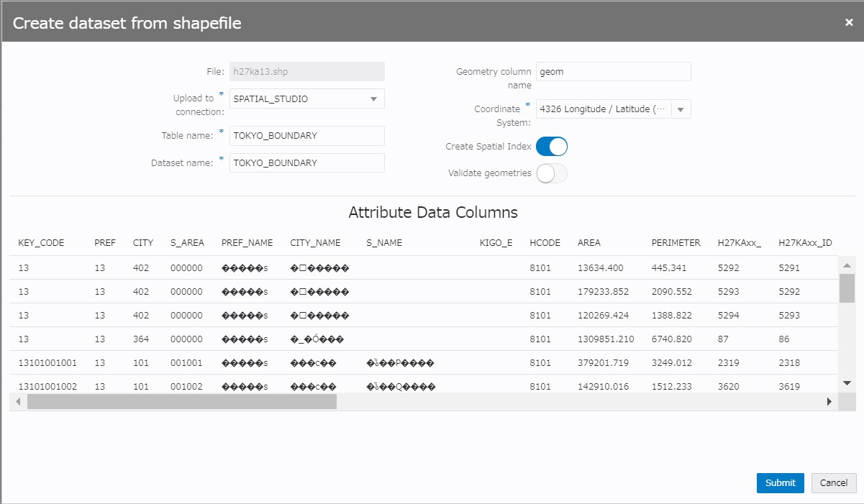864x504 pixels.
Task: Click the PERIMETER column header
Action: 676,243
